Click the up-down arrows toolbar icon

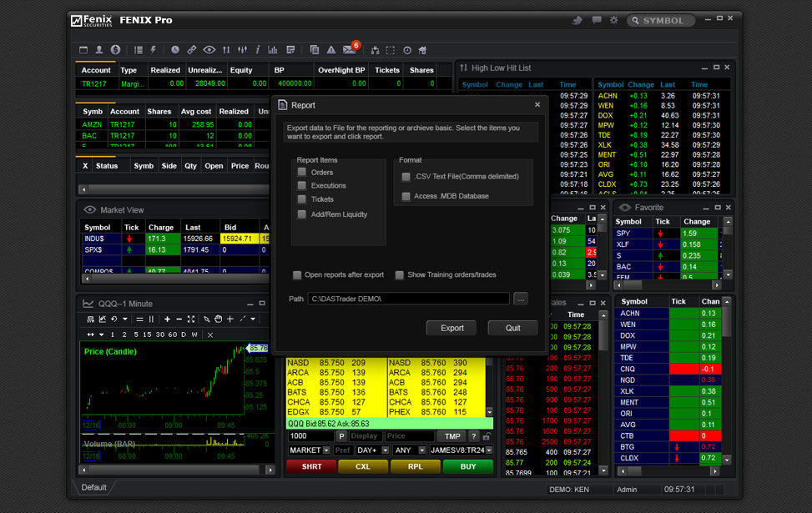(226, 50)
